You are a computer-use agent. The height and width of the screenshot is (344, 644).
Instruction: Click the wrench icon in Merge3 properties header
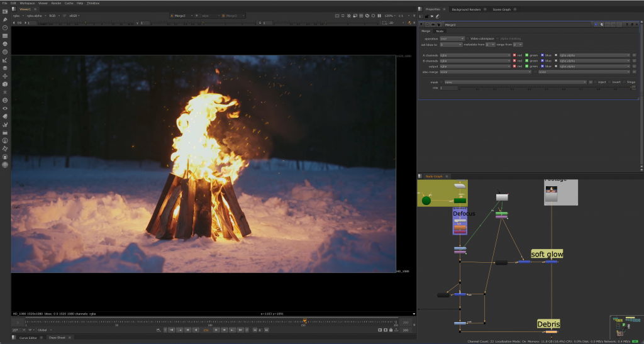point(438,25)
